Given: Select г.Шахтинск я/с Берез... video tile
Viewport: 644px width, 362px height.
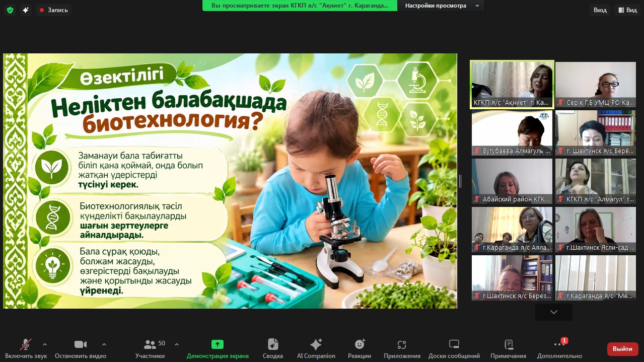Looking at the screenshot, I should click(x=512, y=278).
